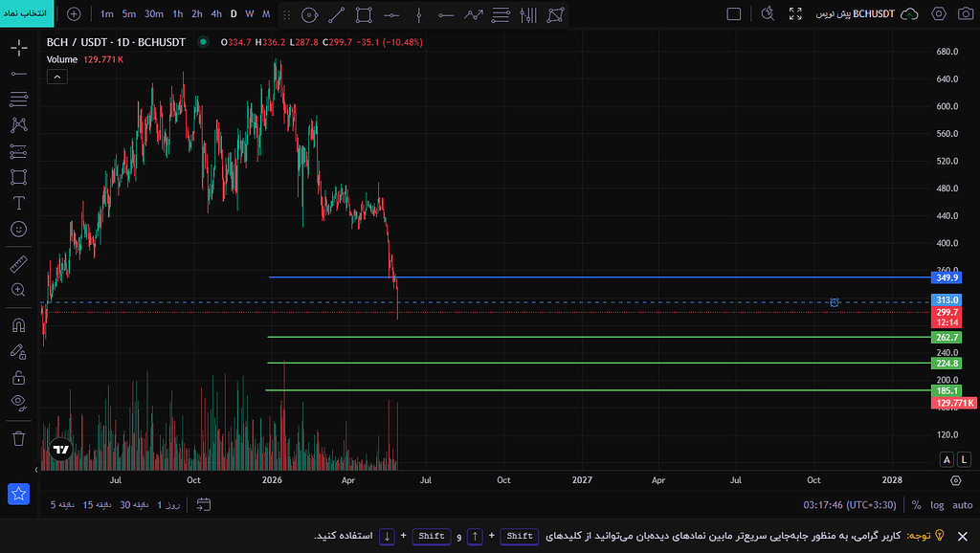
Task: Open chart settings hexagon icon in top bar
Action: click(x=939, y=13)
